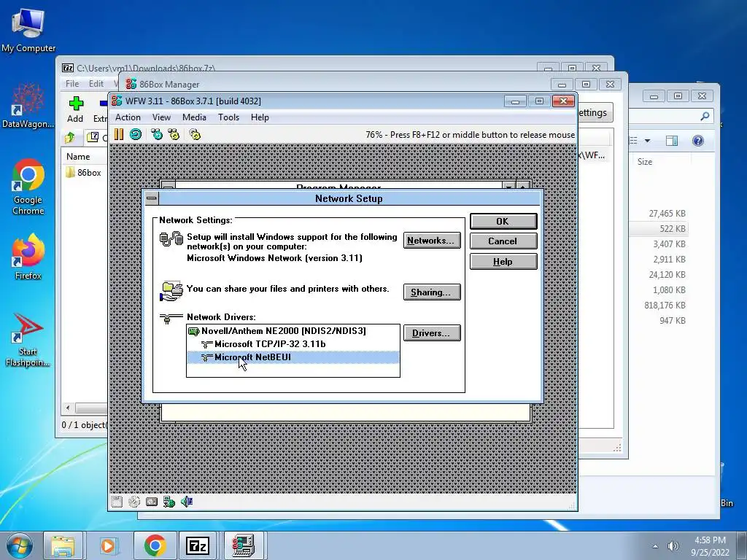Send Ctrl+Alt+Del using the toolbar icon
Screen dimensions: 747x560
click(157, 134)
